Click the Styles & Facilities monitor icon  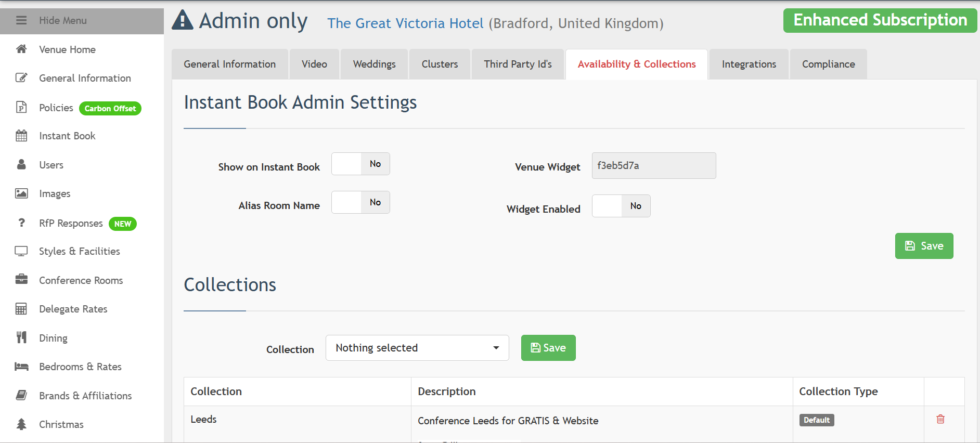(21, 251)
